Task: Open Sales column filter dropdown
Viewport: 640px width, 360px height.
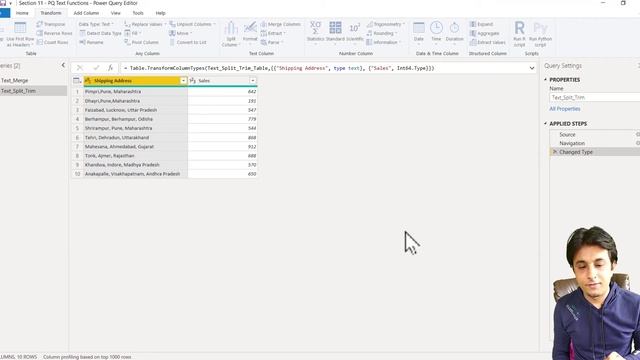Action: tap(253, 81)
